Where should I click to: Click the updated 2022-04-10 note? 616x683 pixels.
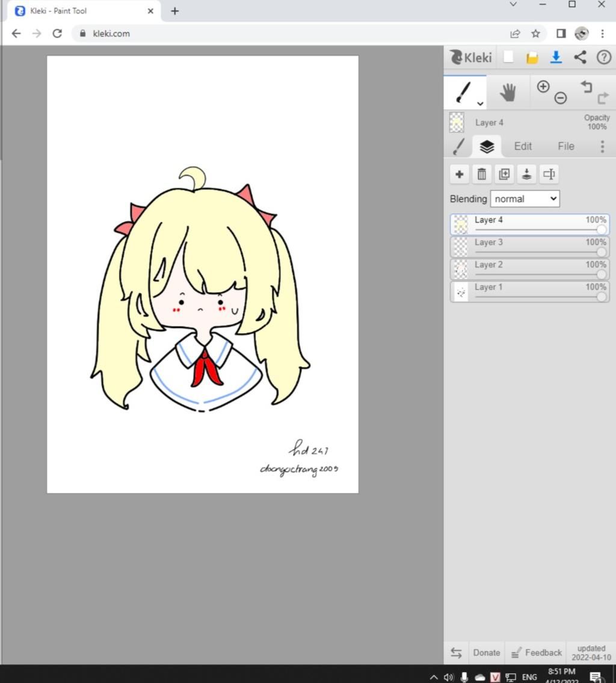point(591,652)
